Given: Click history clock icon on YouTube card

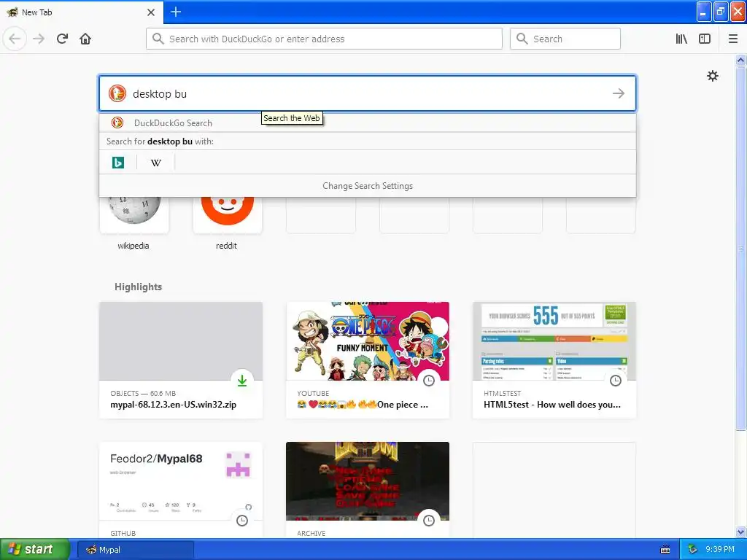Looking at the screenshot, I should (x=429, y=381).
